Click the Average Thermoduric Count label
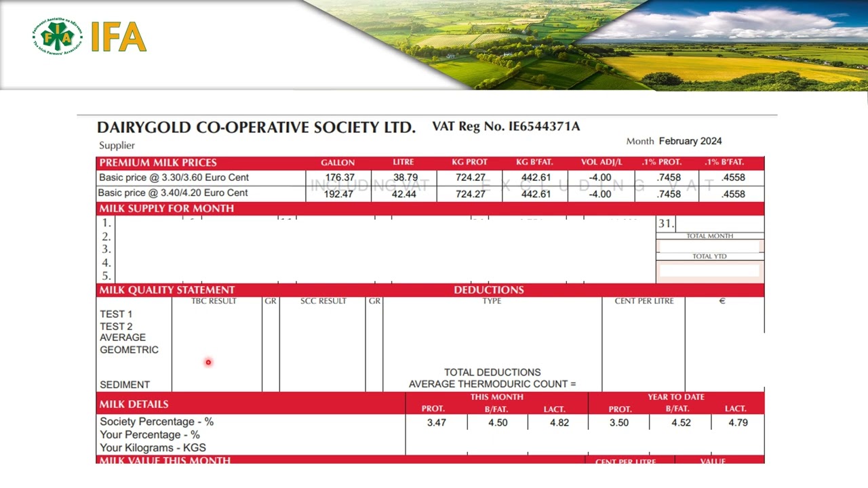868x488 pixels. (x=492, y=384)
